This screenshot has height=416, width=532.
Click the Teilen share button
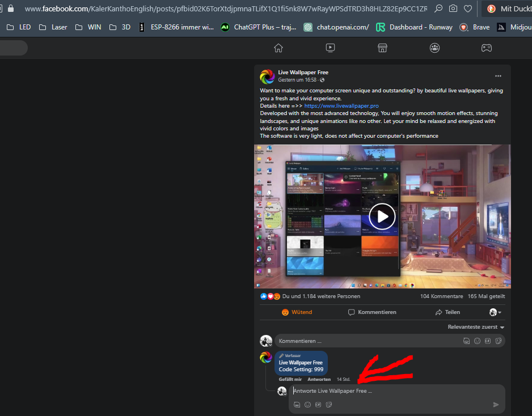[448, 312]
